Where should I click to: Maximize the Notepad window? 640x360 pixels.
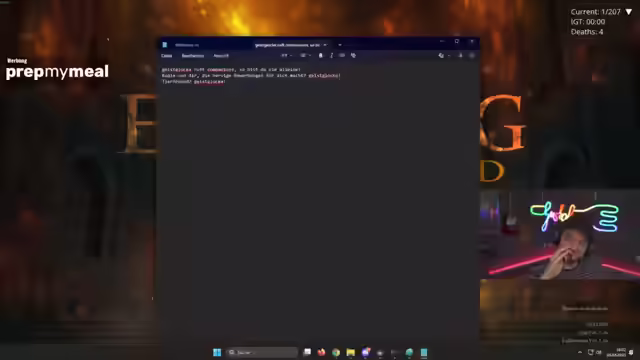click(457, 42)
